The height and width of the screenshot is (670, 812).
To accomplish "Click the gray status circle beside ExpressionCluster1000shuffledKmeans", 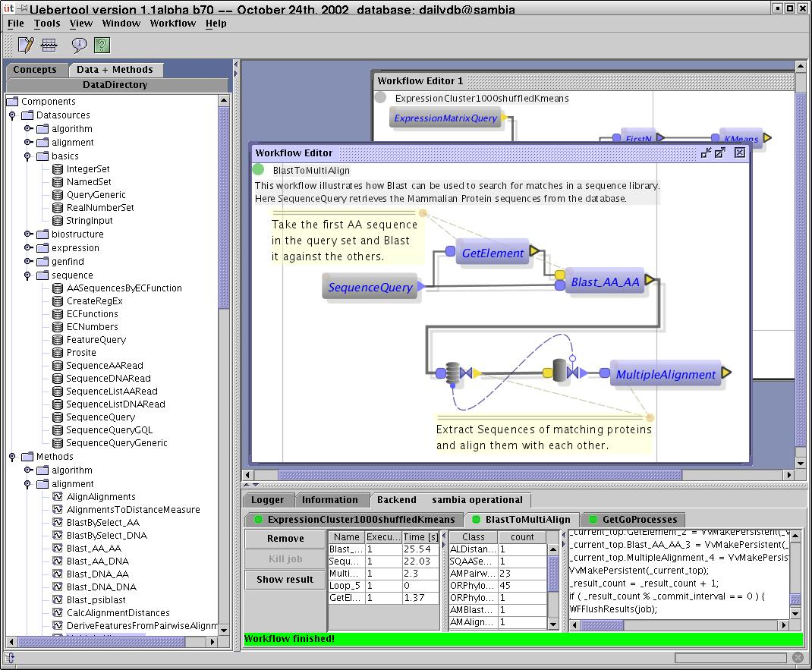I will [380, 98].
